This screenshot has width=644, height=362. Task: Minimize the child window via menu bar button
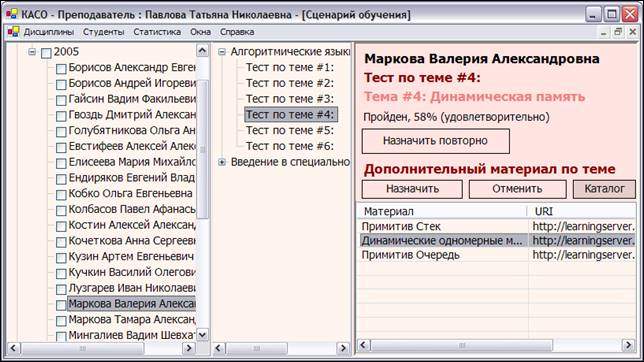click(603, 32)
